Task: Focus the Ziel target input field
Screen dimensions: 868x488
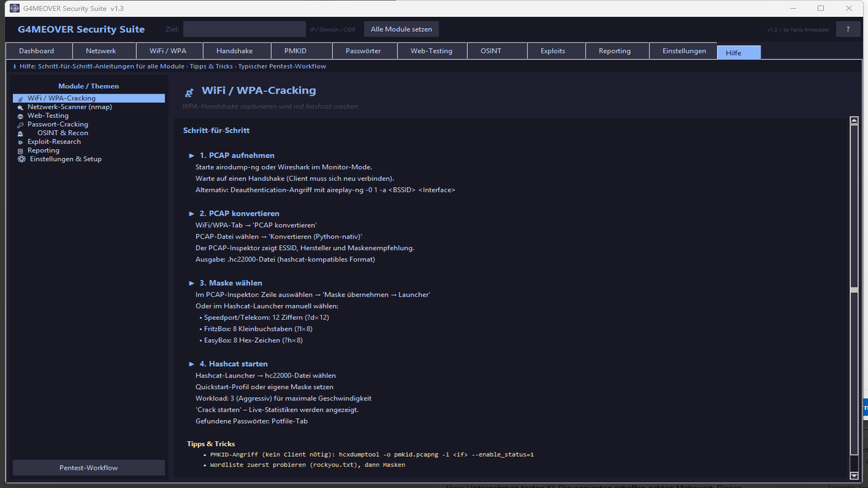Action: click(x=244, y=29)
